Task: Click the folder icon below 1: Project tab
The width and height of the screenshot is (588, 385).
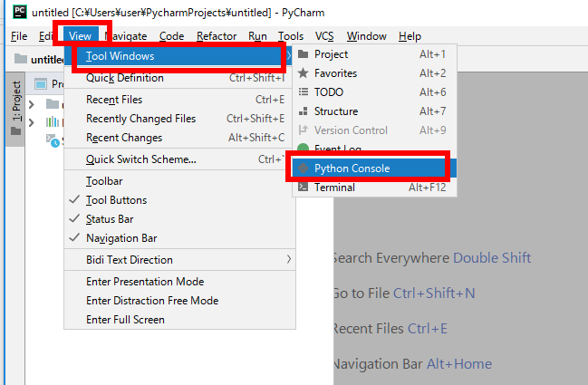Action: pyautogui.click(x=15, y=131)
